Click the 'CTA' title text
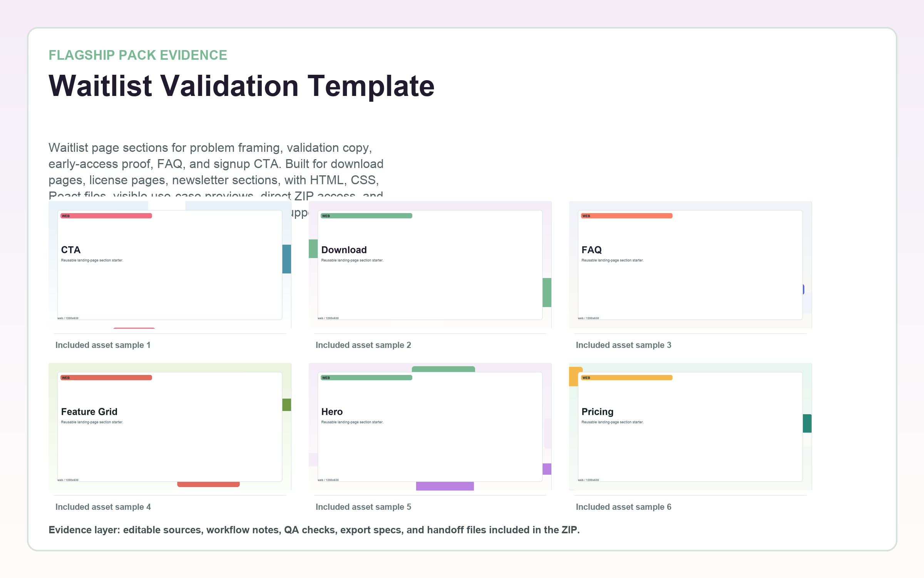Viewport: 924px width, 578px height. pos(71,250)
